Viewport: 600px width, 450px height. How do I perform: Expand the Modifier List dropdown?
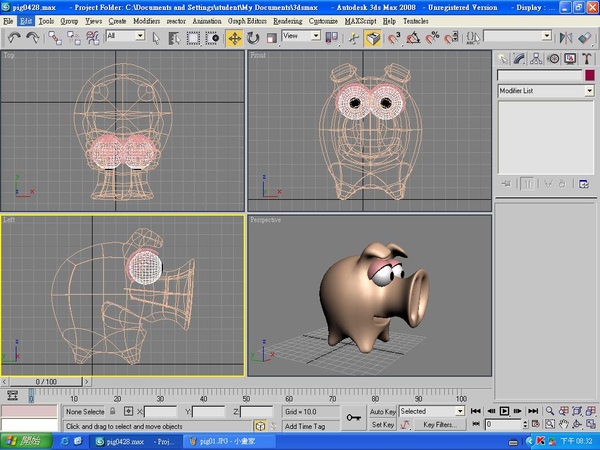tap(544, 91)
